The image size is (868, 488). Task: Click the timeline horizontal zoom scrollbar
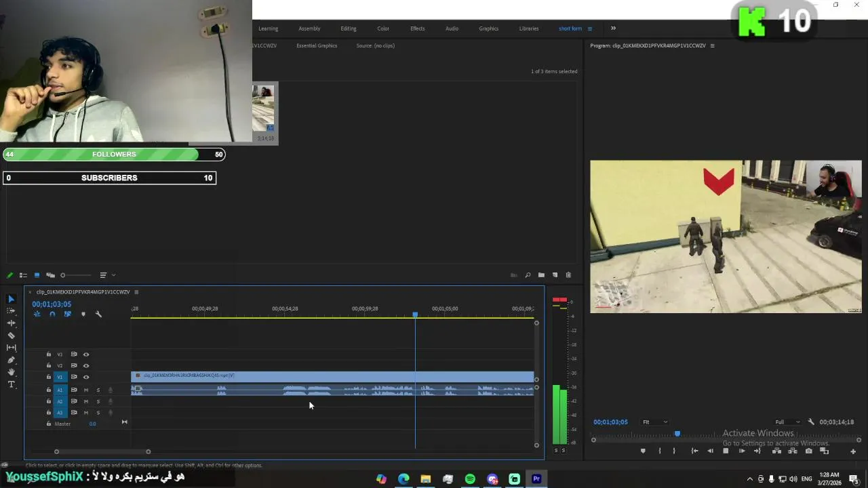point(102,451)
